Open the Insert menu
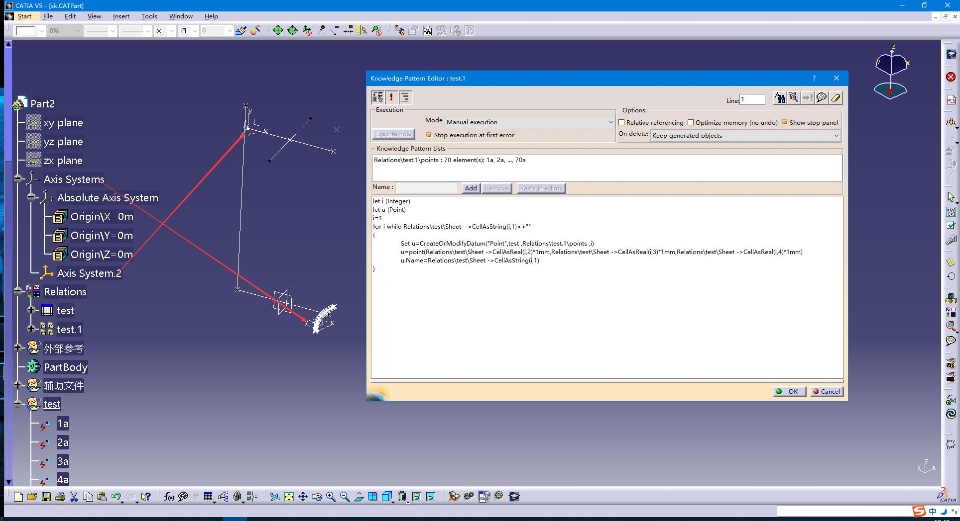This screenshot has width=960, height=521. point(121,17)
